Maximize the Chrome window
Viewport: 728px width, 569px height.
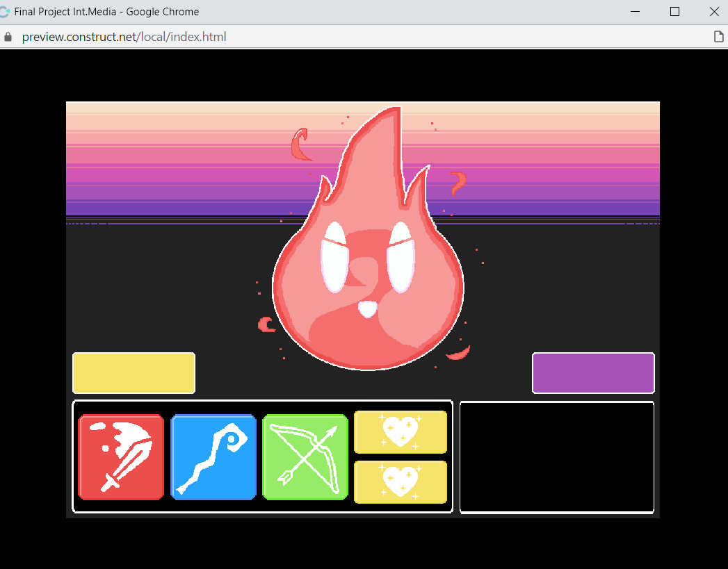[x=674, y=12]
